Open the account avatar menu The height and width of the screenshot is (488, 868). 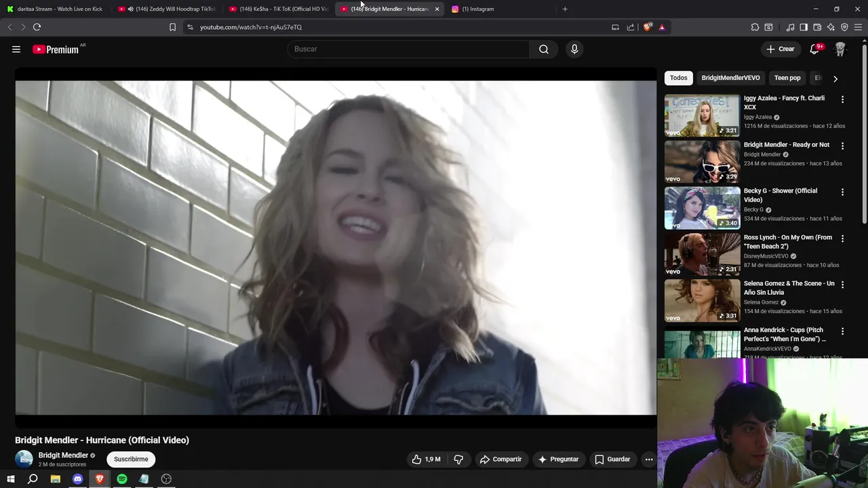click(840, 49)
